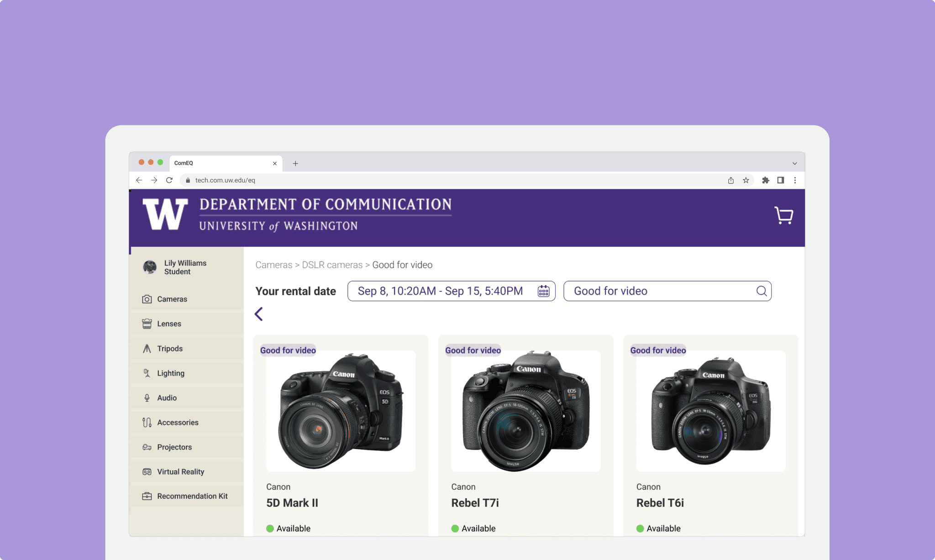Open the Tripods category
This screenshot has width=935, height=560.
(170, 349)
